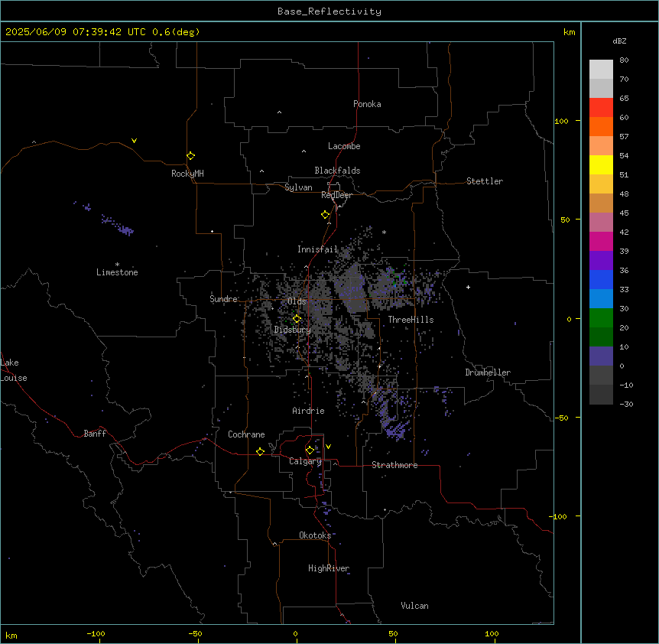Image resolution: width=659 pixels, height=644 pixels.
Task: Select the Limestone label
Action: [x=117, y=272]
